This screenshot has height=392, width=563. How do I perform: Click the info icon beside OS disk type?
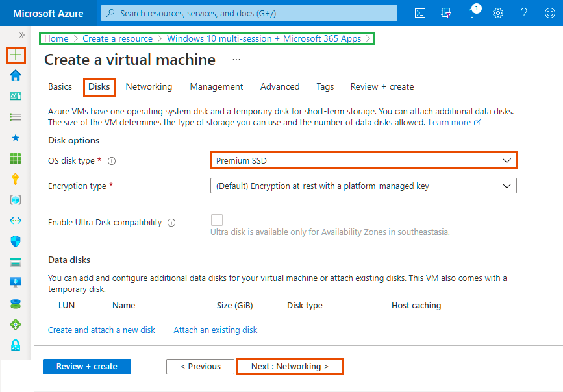coord(112,161)
